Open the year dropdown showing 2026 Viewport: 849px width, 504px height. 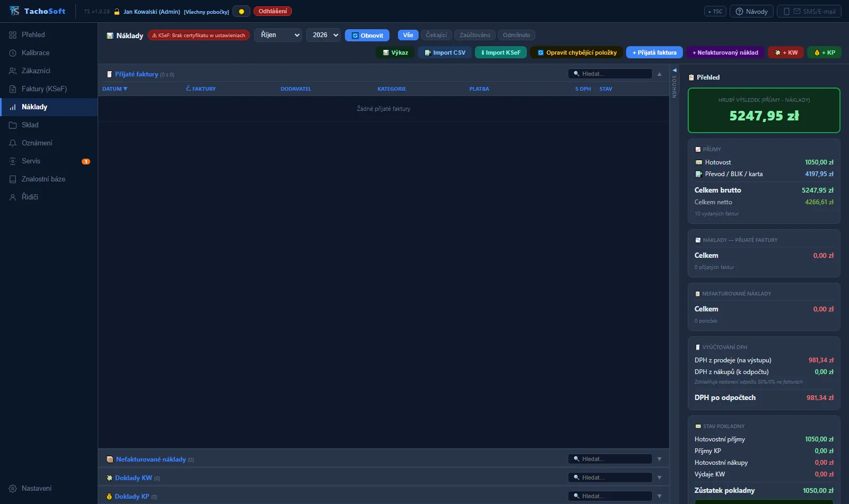coord(323,35)
